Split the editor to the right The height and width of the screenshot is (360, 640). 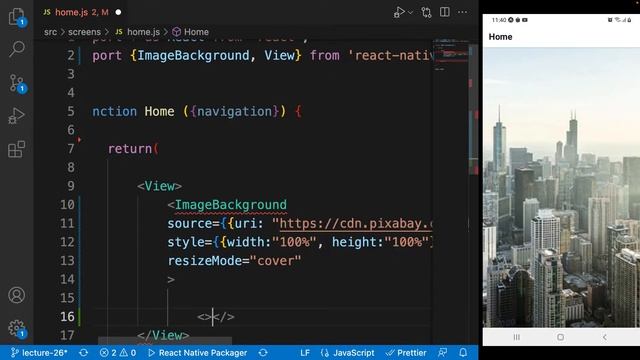click(445, 12)
